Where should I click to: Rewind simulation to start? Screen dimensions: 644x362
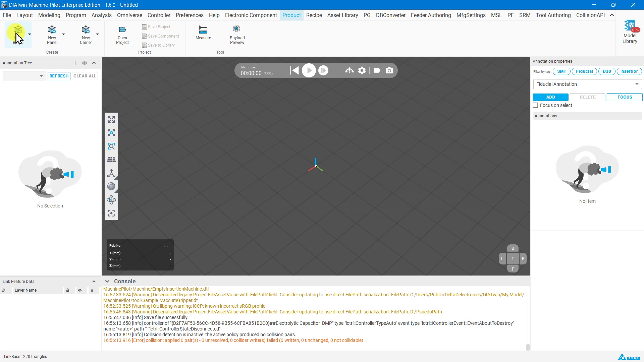(x=294, y=70)
